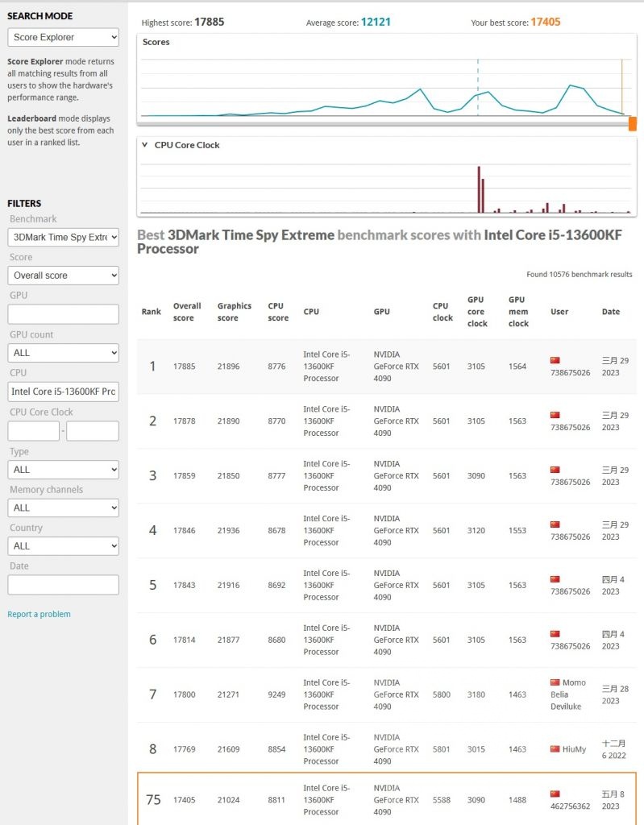This screenshot has height=825, width=644.
Task: Click the Report a problem link
Action: pyautogui.click(x=39, y=614)
